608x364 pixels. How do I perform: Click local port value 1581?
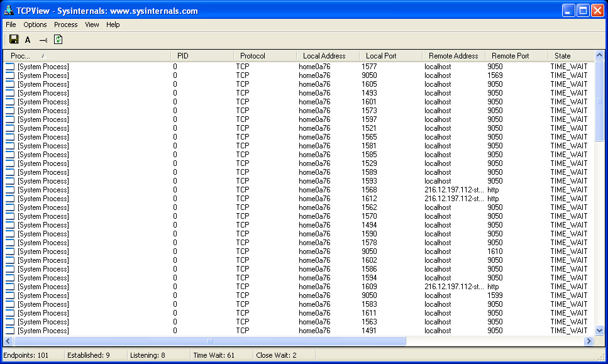coord(369,146)
